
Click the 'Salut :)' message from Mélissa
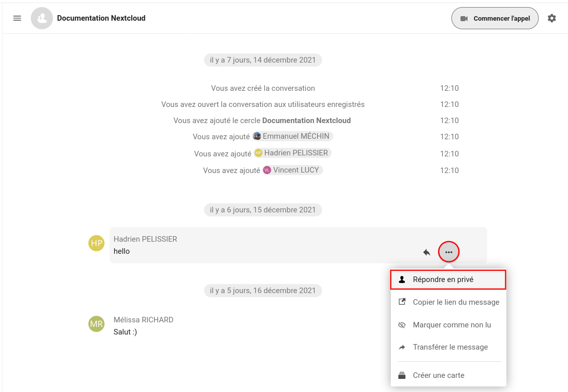pyautogui.click(x=125, y=332)
